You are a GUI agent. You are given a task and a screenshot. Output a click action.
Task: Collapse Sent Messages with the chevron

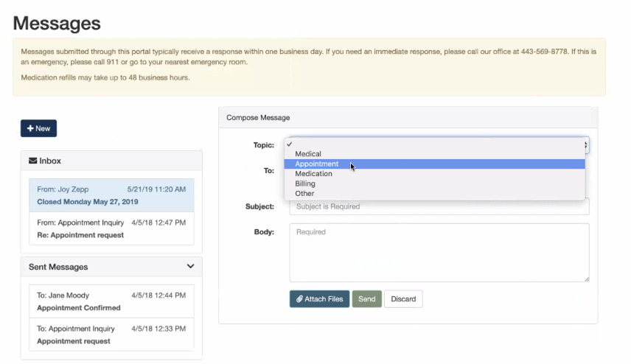[x=190, y=267]
